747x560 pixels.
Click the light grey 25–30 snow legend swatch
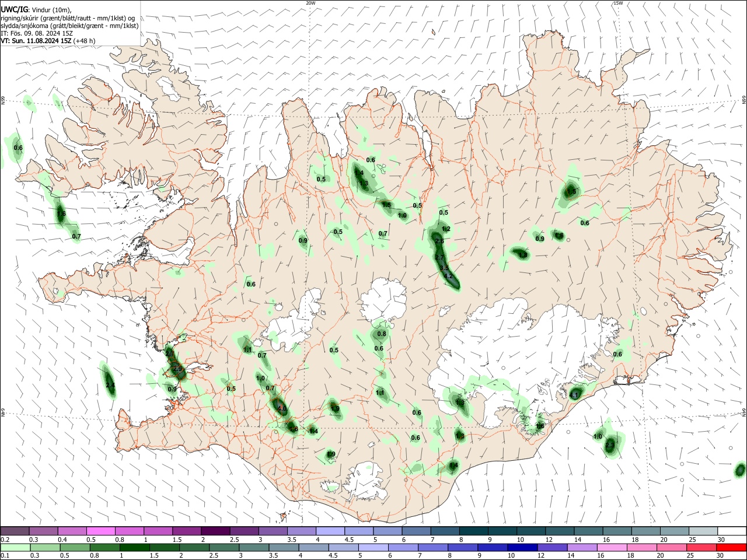[703, 531]
